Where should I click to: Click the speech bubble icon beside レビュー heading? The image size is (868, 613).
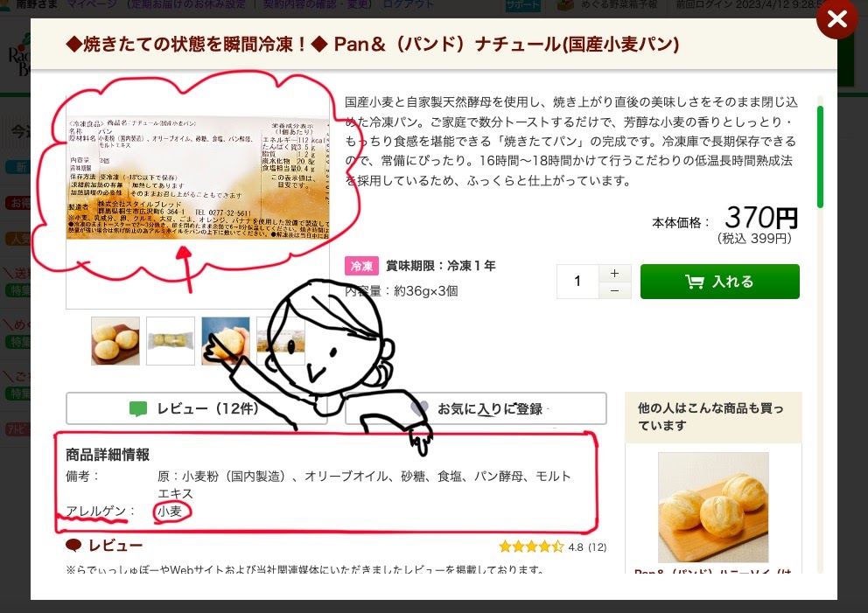(x=73, y=546)
